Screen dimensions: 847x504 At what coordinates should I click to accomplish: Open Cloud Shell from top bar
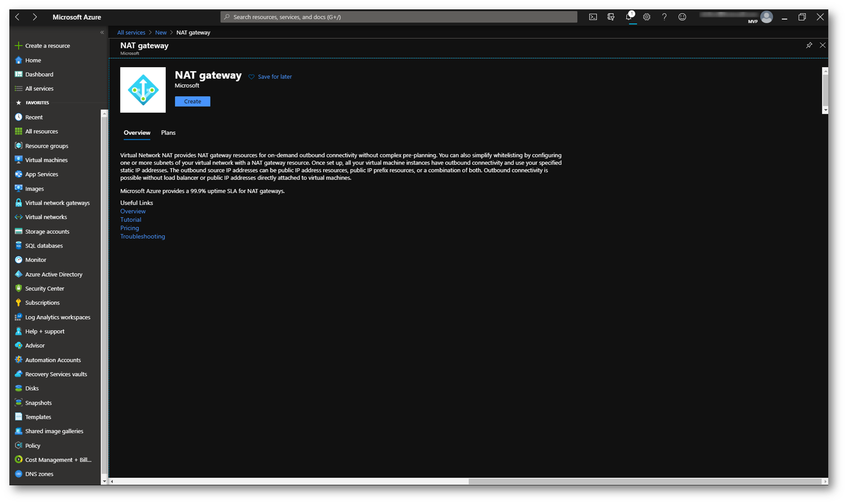[593, 17]
